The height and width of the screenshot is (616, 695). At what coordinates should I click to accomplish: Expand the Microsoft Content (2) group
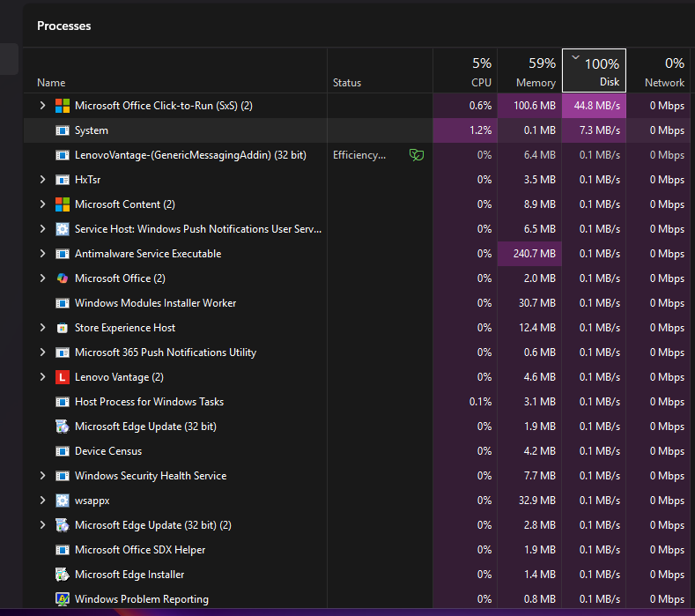coord(42,204)
